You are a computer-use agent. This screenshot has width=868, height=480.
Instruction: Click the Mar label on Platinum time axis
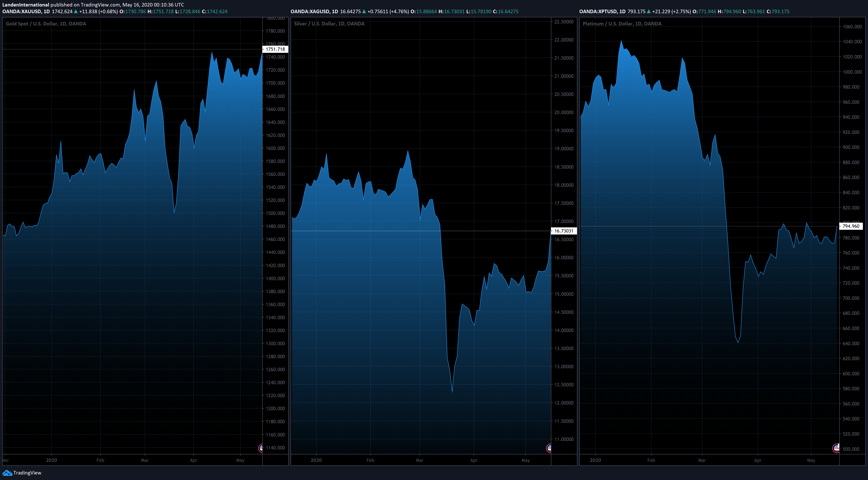coord(702,460)
